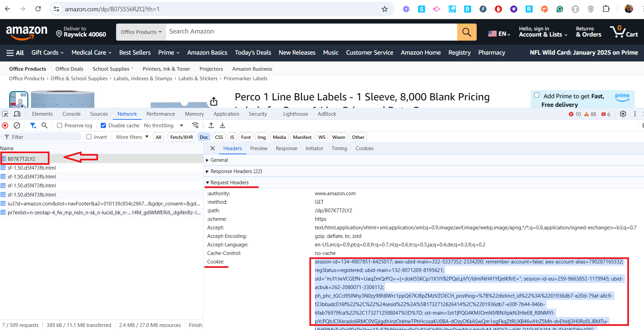The height and width of the screenshot is (330, 644).
Task: Go to Best Sellers
Action: pos(135,53)
